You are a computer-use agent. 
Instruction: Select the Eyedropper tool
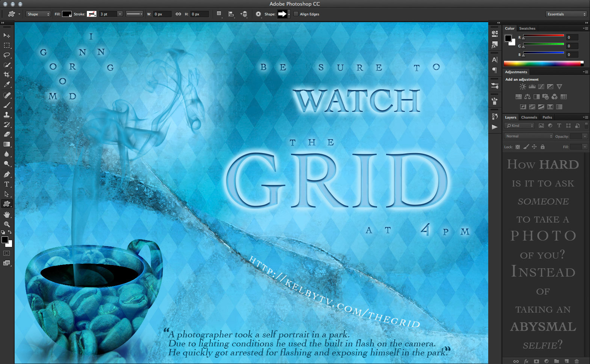pos(7,85)
